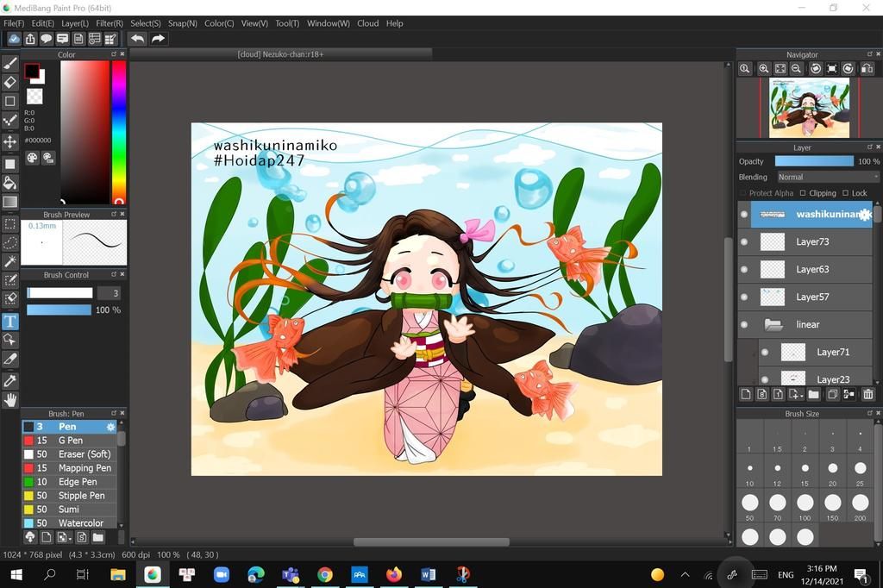Select the Mapping Pen brush
883x588 pixels.
point(69,468)
